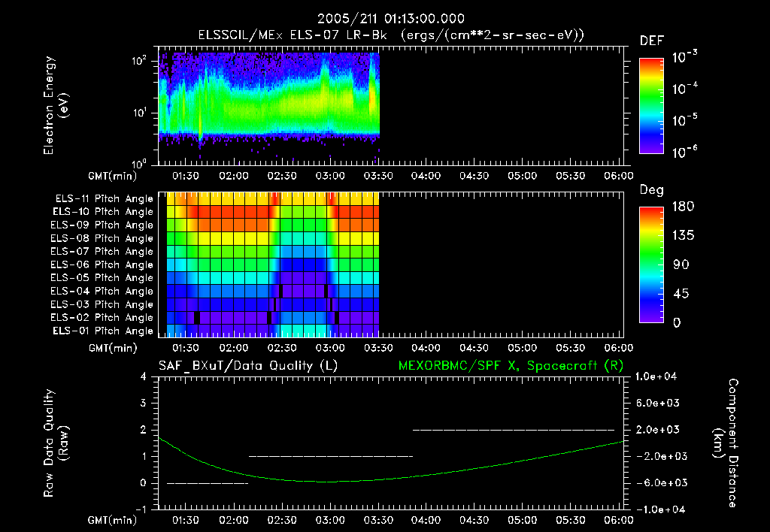The image size is (770, 532).
Task: Click the ELS-07 Pitch Angle row label
Action: tap(102, 251)
